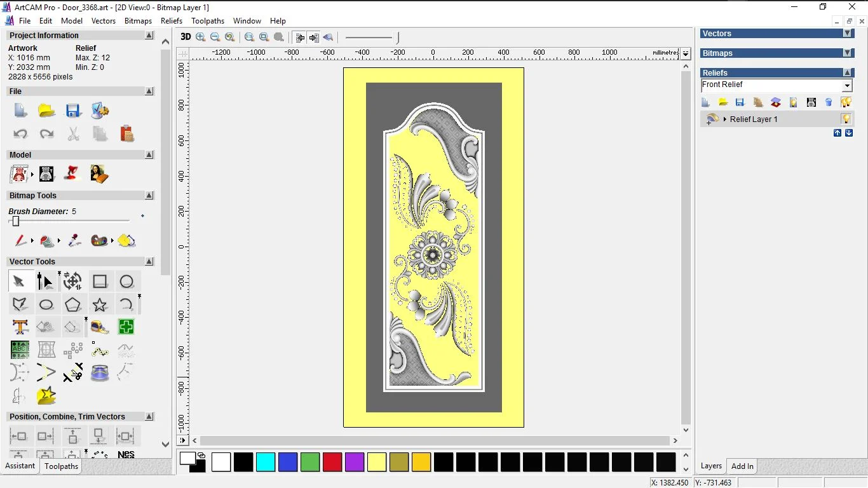868x488 pixels.
Task: Click the Save file icon
Action: (x=73, y=111)
